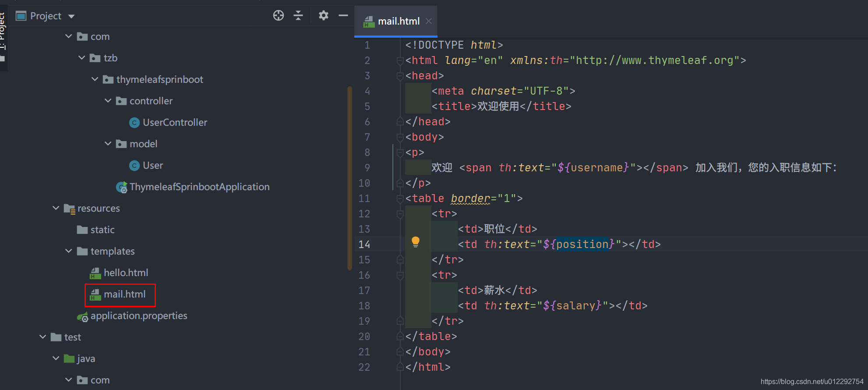Click the thymeleafsprinboot package icon
The height and width of the screenshot is (390, 868).
click(108, 80)
